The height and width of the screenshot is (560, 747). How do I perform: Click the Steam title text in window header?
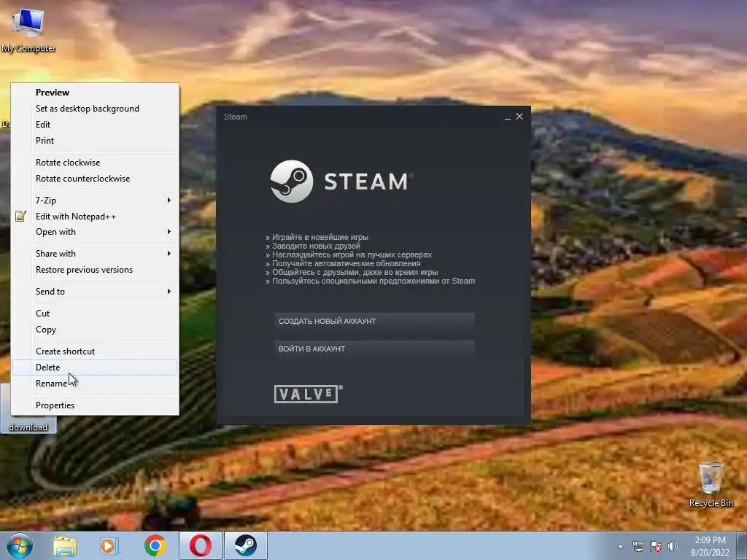236,117
